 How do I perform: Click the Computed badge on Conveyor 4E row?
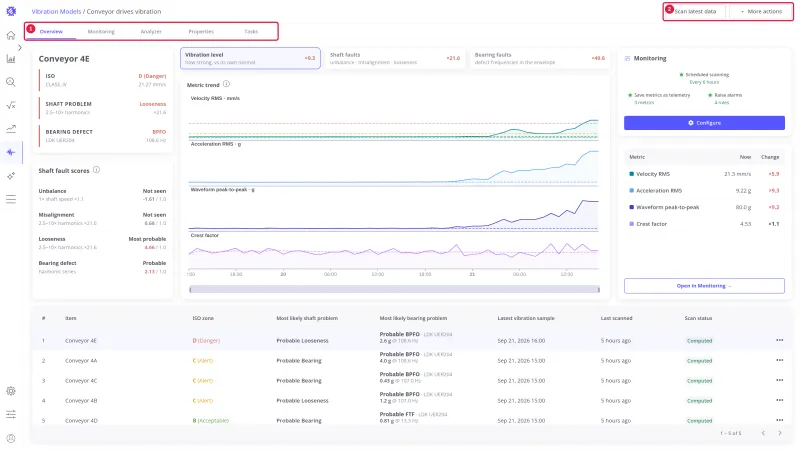699,340
